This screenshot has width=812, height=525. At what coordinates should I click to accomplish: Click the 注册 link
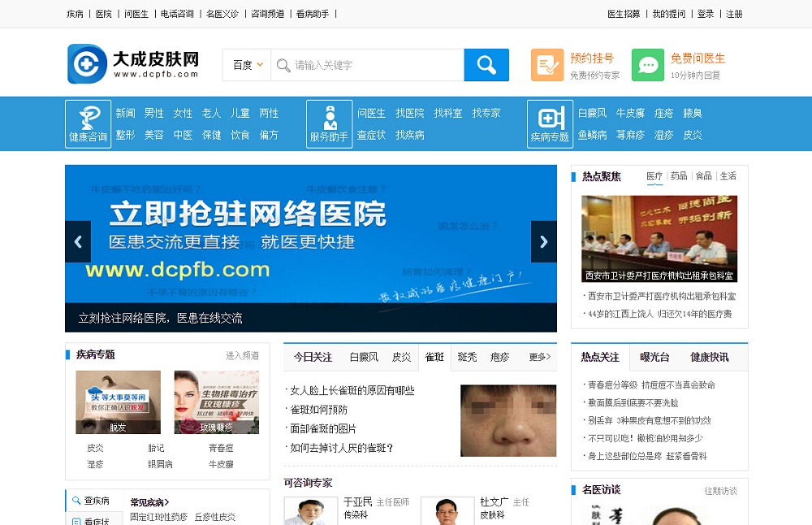tap(734, 14)
